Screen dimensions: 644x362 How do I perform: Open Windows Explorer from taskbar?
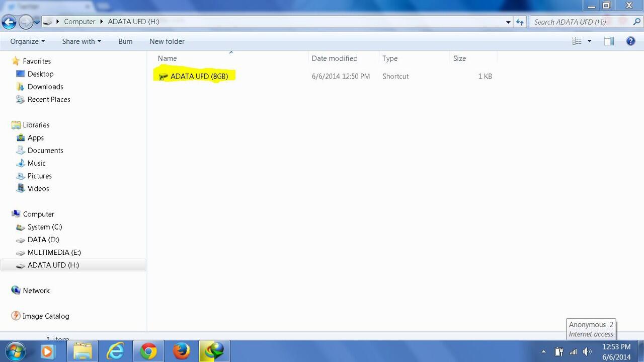(x=83, y=351)
